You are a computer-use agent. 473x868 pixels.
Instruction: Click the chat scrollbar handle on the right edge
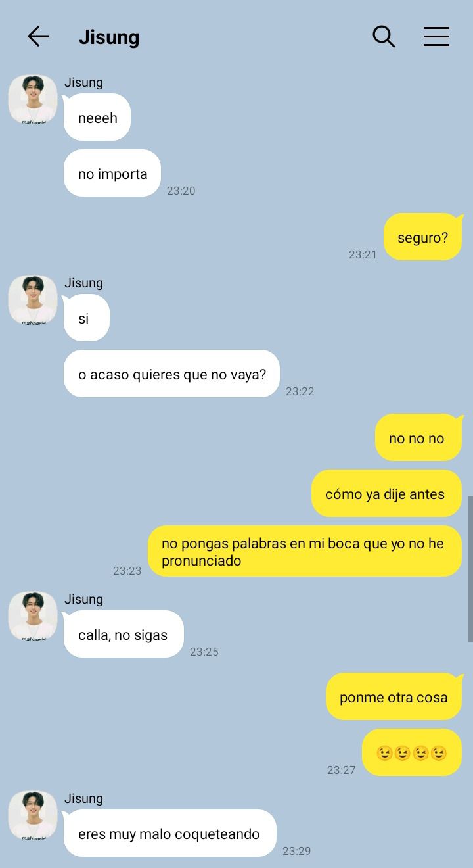pos(470,569)
